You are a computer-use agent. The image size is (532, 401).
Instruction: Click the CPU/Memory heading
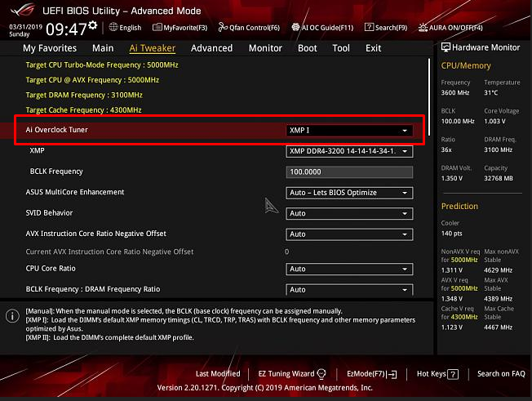coord(466,65)
